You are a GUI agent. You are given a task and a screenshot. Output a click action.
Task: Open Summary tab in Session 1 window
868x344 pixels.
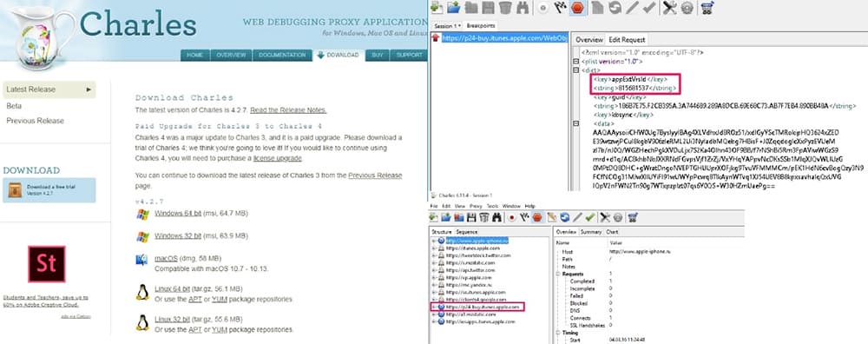click(591, 232)
